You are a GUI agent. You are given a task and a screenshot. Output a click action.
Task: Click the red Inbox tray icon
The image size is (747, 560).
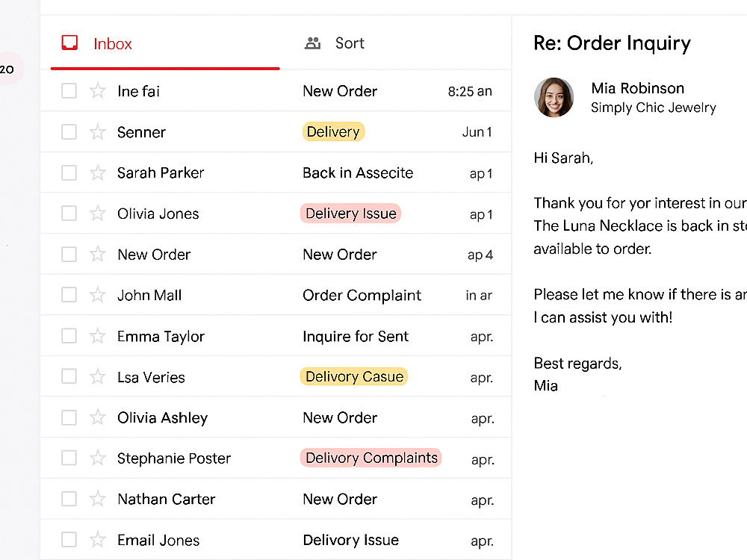click(69, 43)
